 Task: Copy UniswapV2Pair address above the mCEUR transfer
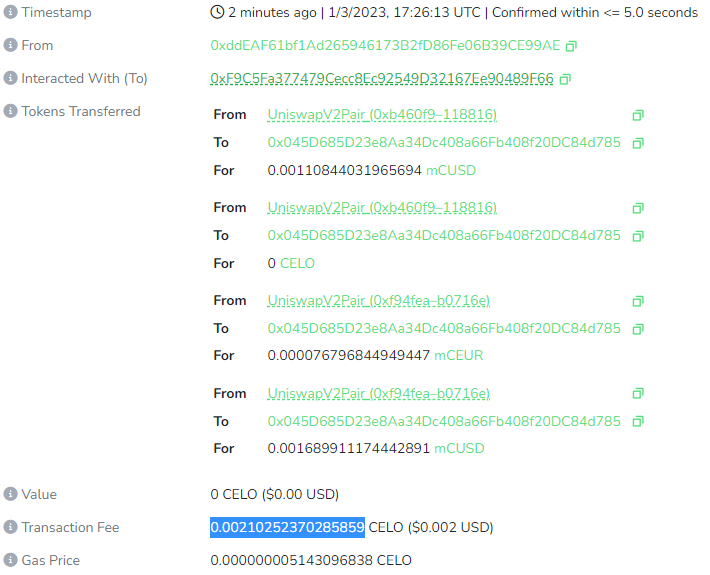[638, 301]
